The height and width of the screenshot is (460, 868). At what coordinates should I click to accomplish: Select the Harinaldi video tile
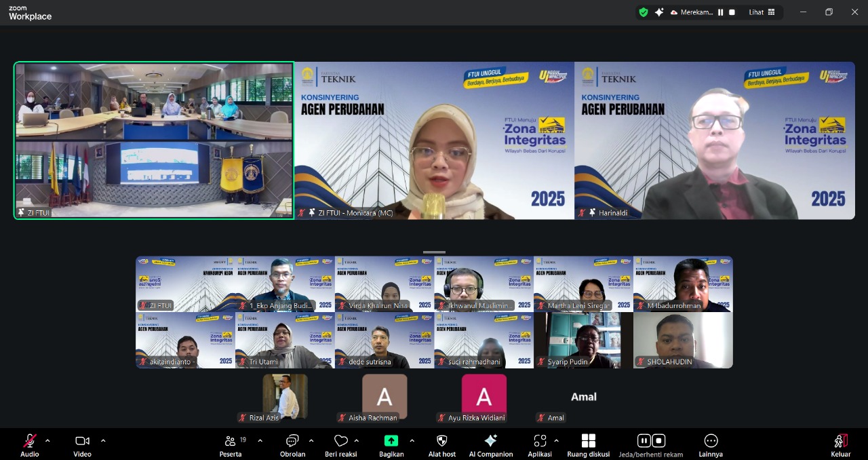point(715,140)
